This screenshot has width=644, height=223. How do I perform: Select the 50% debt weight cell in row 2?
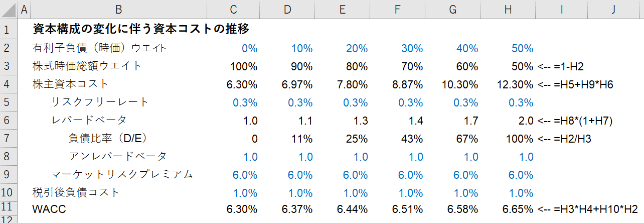[x=522, y=48]
